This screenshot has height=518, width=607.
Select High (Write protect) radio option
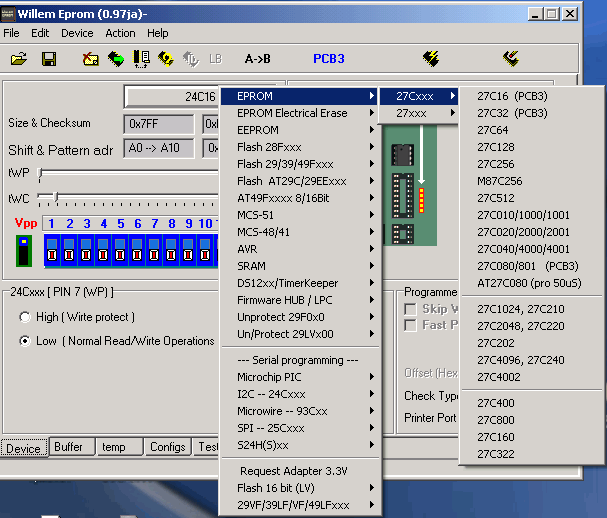tap(25, 317)
